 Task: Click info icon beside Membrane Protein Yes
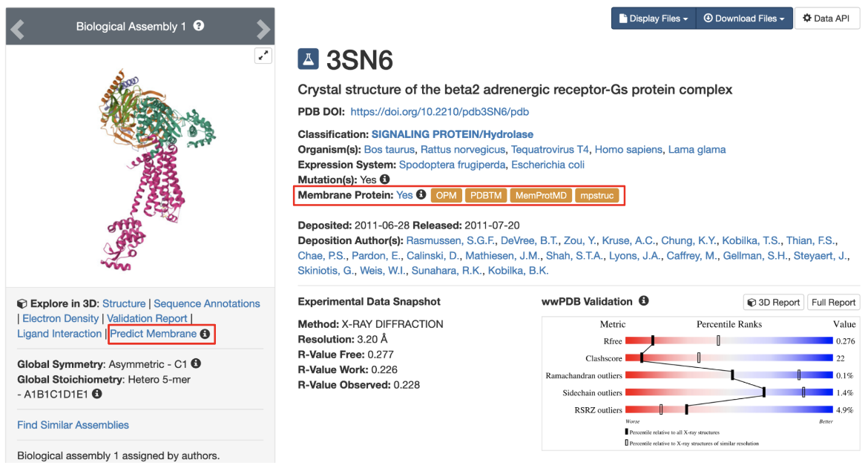point(421,195)
